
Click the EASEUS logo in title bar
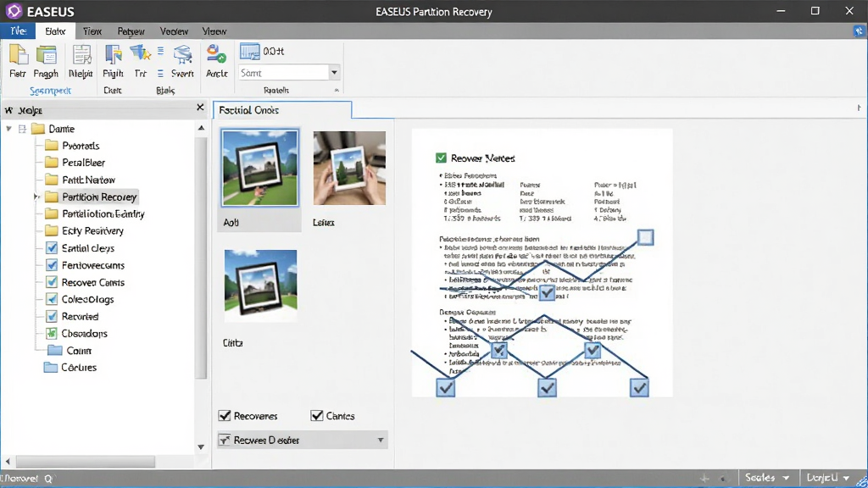pyautogui.click(x=14, y=11)
